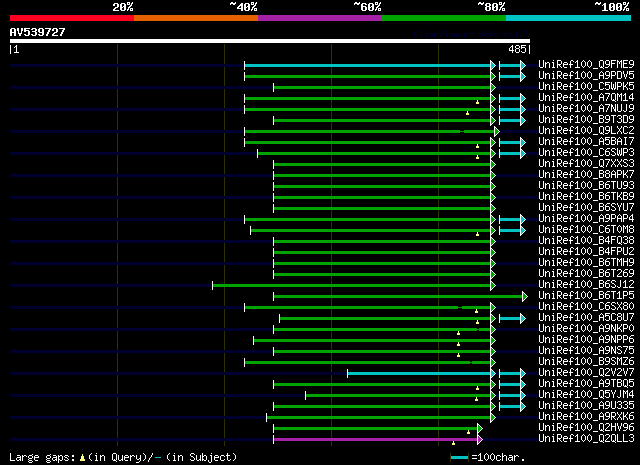The image size is (640, 465).
Task: Choose the UniRef100_A7NUJ9 hit
Action: point(586,109)
